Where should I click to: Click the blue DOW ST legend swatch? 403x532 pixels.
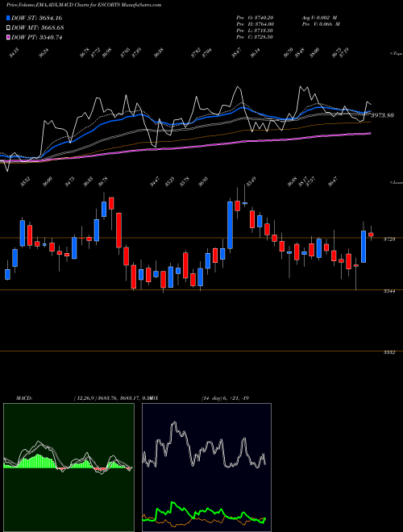pyautogui.click(x=9, y=18)
